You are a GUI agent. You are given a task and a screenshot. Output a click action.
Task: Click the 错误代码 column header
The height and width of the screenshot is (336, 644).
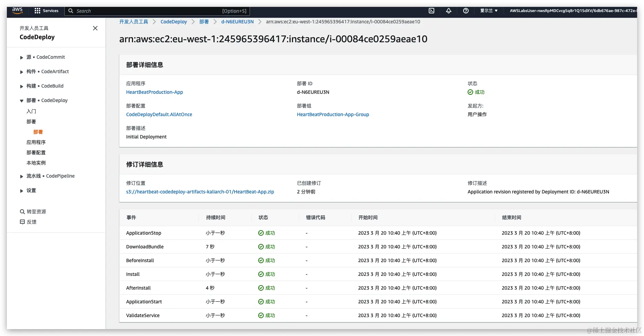coord(316,217)
